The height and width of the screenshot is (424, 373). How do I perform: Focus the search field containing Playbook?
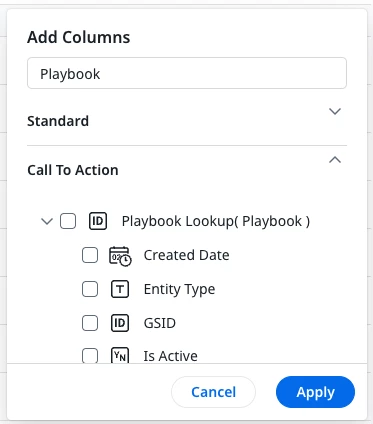[187, 73]
